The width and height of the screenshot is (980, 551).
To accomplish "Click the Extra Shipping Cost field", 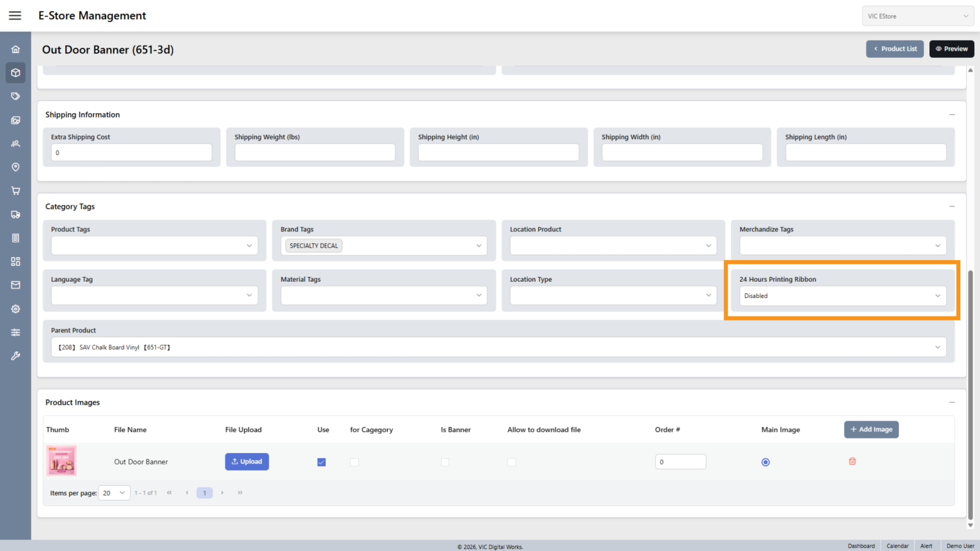I will 132,153.
